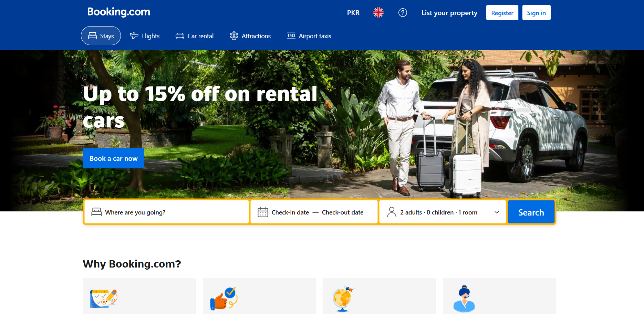Click the customer support agent illustration
The width and height of the screenshot is (644, 314).
pos(464,299)
